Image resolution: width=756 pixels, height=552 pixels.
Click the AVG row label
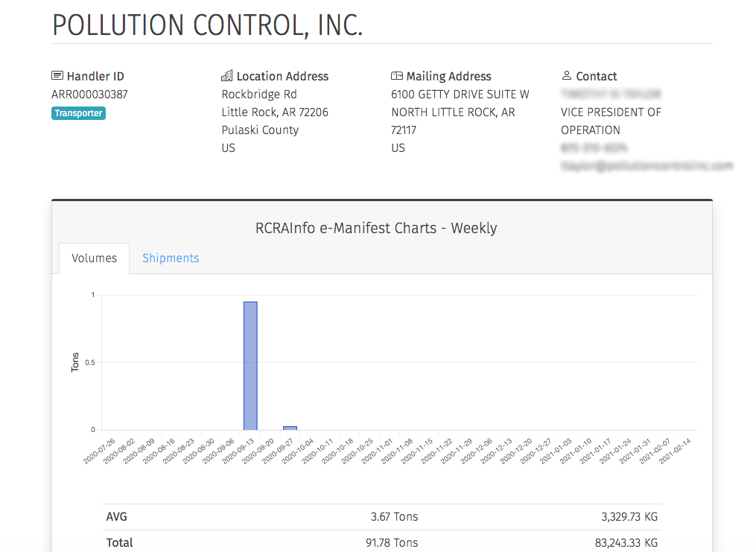(x=117, y=517)
